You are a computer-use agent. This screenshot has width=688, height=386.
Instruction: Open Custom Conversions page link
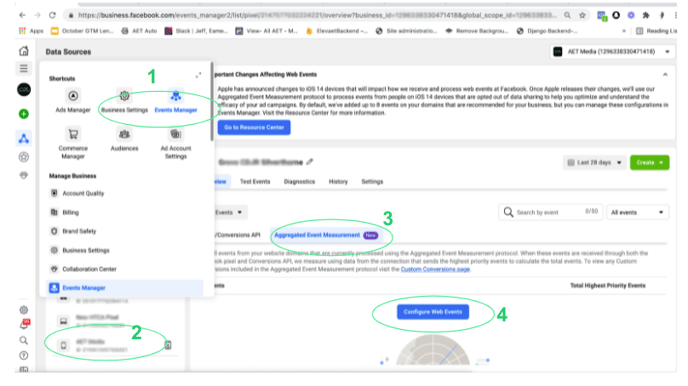(x=435, y=269)
